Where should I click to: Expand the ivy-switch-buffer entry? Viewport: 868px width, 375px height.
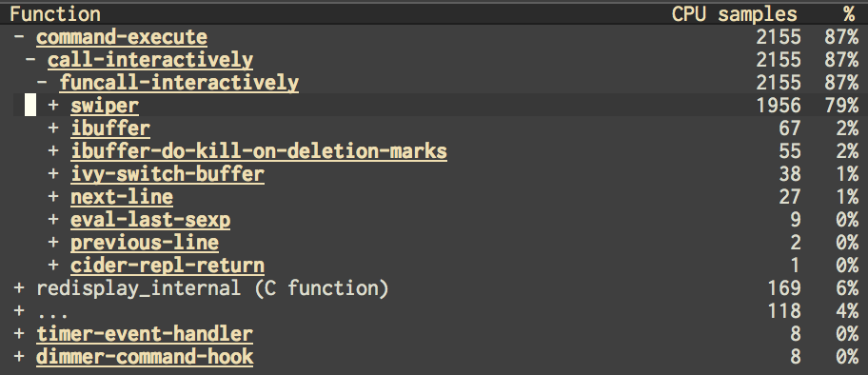point(53,174)
